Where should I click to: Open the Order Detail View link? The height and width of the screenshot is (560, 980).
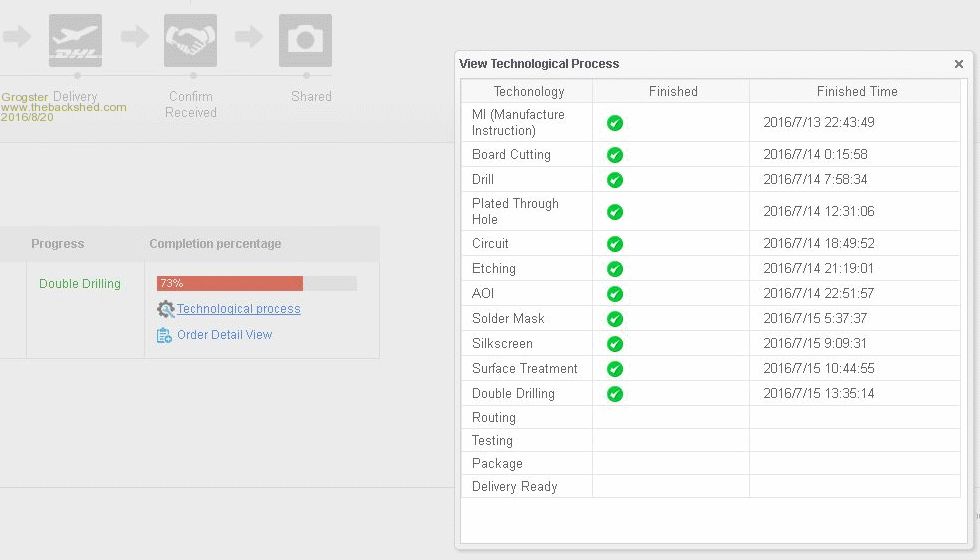coord(224,335)
